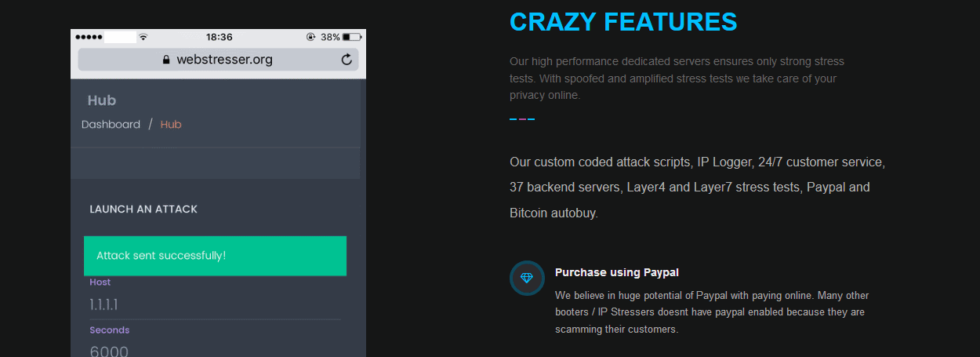Click the battery icon in the status bar
The image size is (980, 357).
[351, 37]
